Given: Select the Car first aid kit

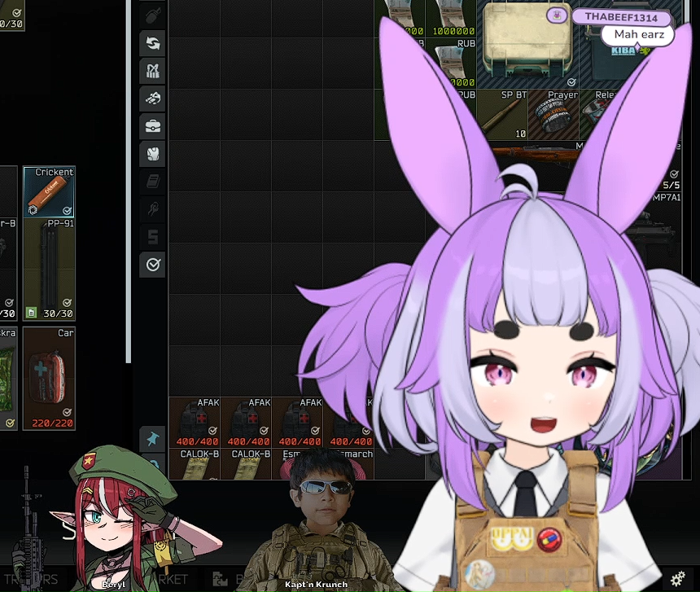Looking at the screenshot, I should click(49, 379).
